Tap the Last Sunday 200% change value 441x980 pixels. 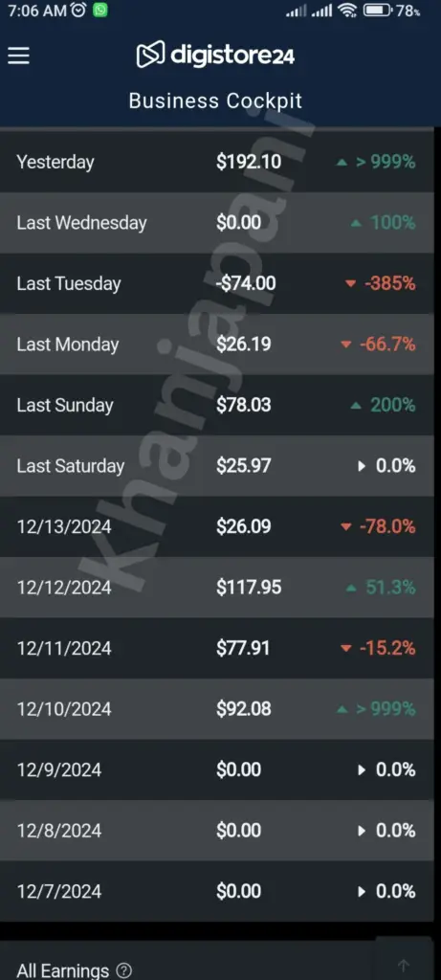(393, 405)
